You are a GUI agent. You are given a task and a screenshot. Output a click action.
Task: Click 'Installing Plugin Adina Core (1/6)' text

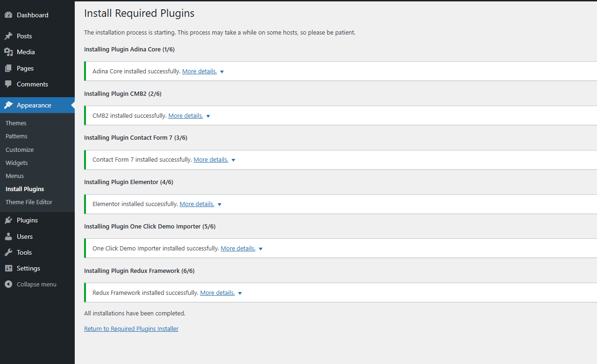[129, 50]
